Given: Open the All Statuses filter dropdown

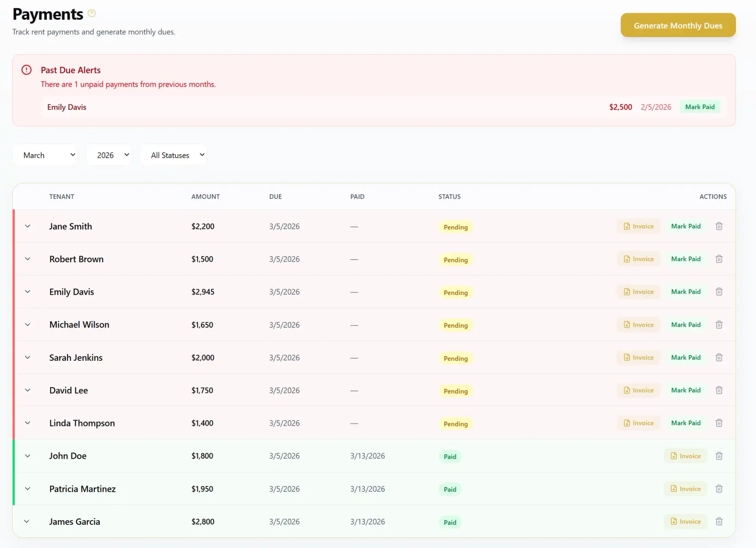Looking at the screenshot, I should tap(173, 155).
